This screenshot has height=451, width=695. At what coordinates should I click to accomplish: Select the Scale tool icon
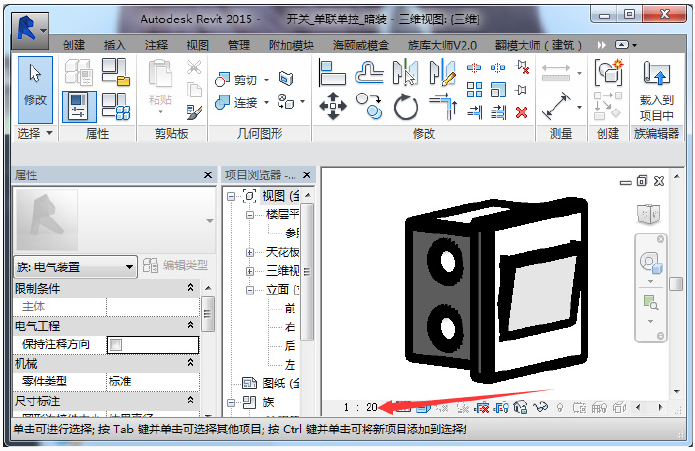(498, 89)
